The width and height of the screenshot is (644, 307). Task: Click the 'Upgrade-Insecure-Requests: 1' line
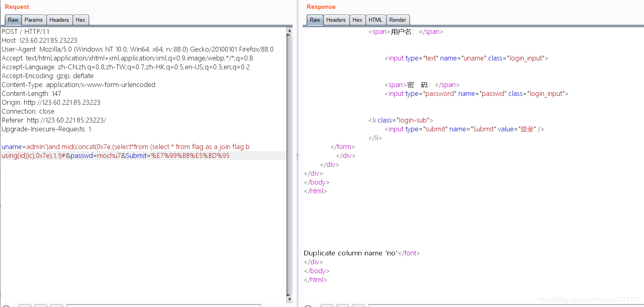pyautogui.click(x=47, y=129)
